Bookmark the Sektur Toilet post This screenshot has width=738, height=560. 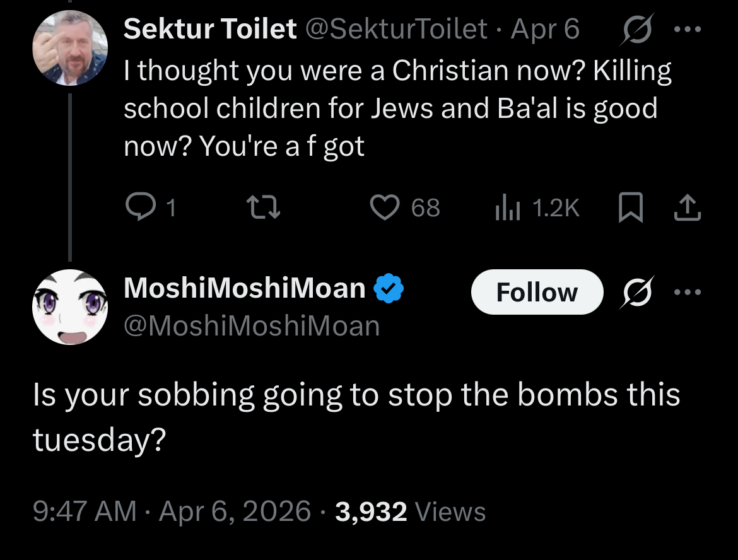coord(630,208)
